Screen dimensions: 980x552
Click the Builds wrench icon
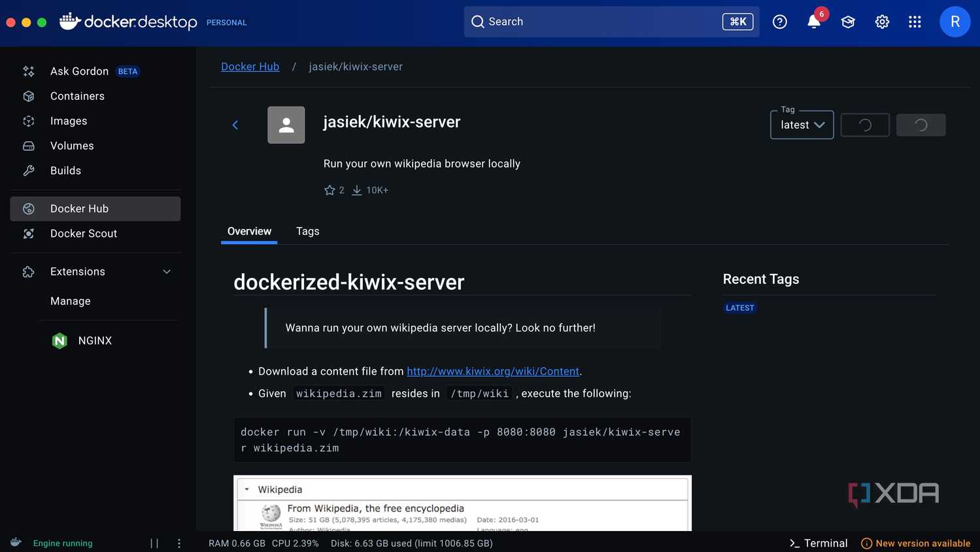[29, 171]
